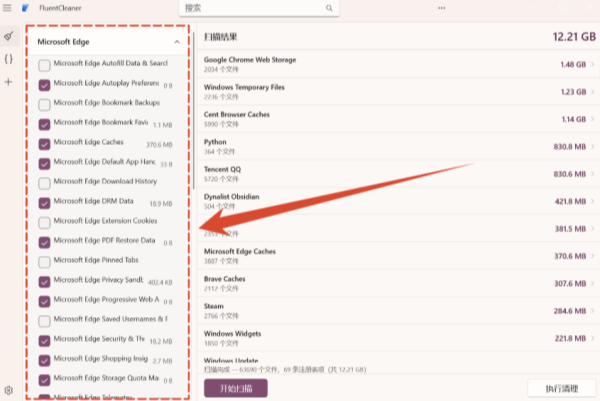Screen dimensions: 600x401
Task: Select the Windows Temporary Files text
Action: click(x=244, y=87)
